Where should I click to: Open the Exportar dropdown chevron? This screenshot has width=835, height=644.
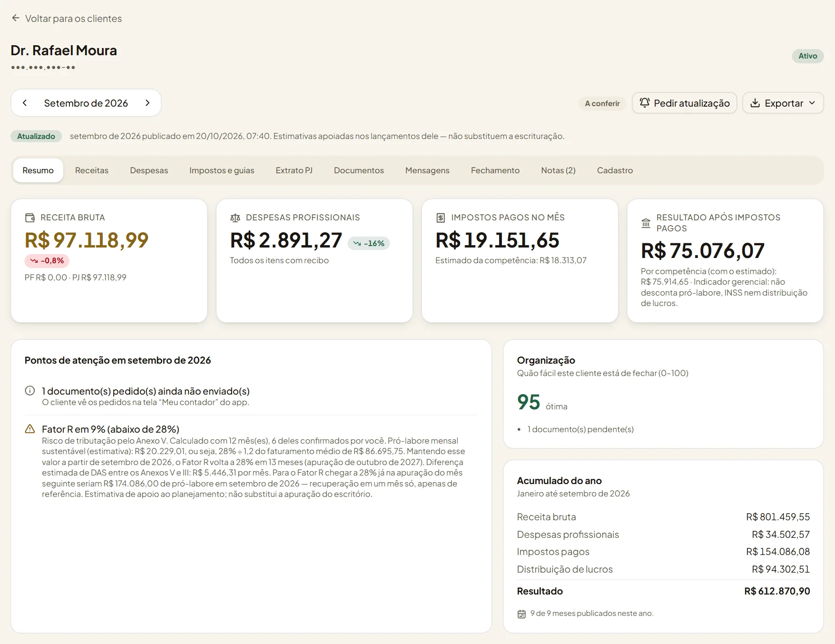tap(812, 103)
